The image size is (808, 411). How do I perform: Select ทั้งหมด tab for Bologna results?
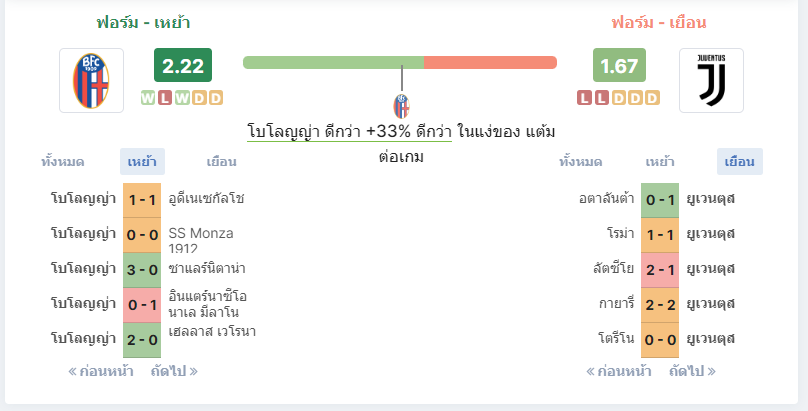click(62, 162)
